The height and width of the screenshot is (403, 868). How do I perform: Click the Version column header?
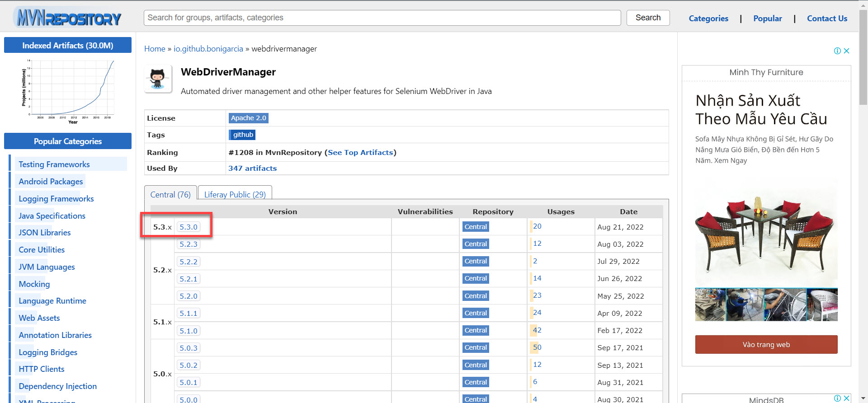click(x=283, y=211)
